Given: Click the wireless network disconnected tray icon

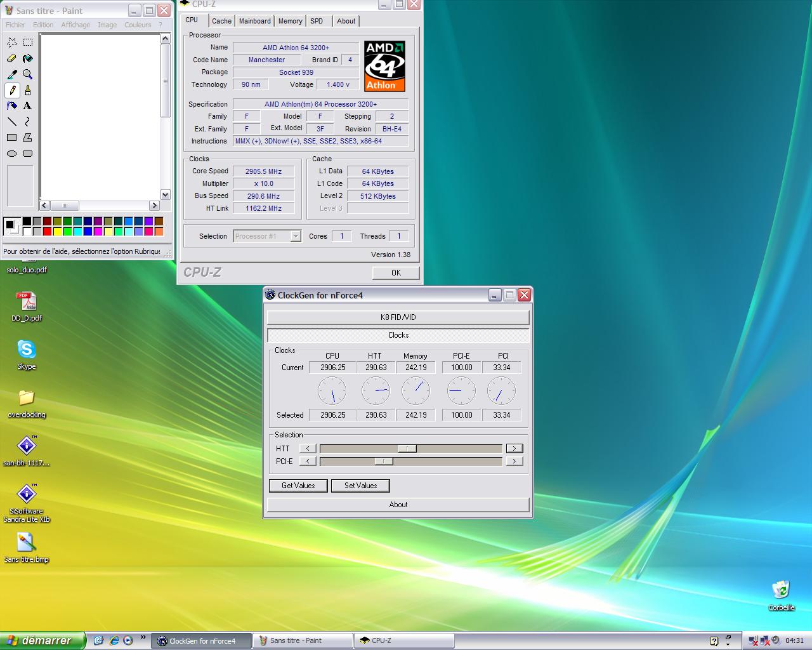Looking at the screenshot, I should [753, 640].
